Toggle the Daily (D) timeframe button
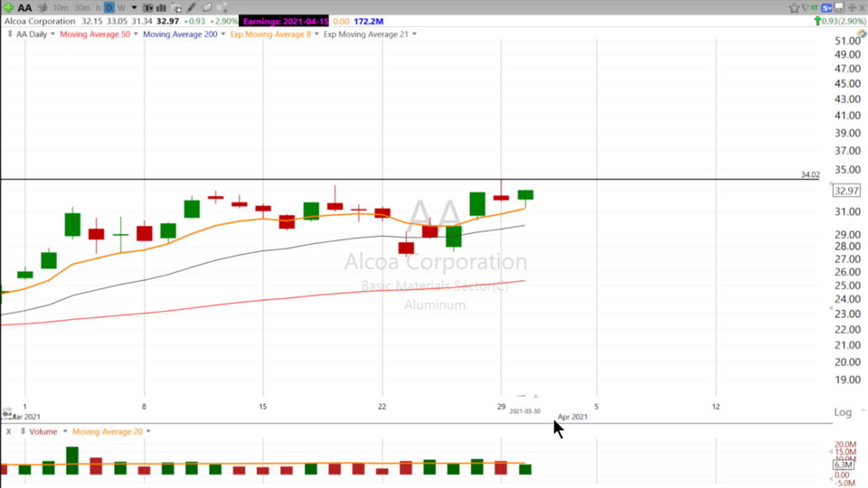This screenshot has height=488, width=868. click(108, 8)
